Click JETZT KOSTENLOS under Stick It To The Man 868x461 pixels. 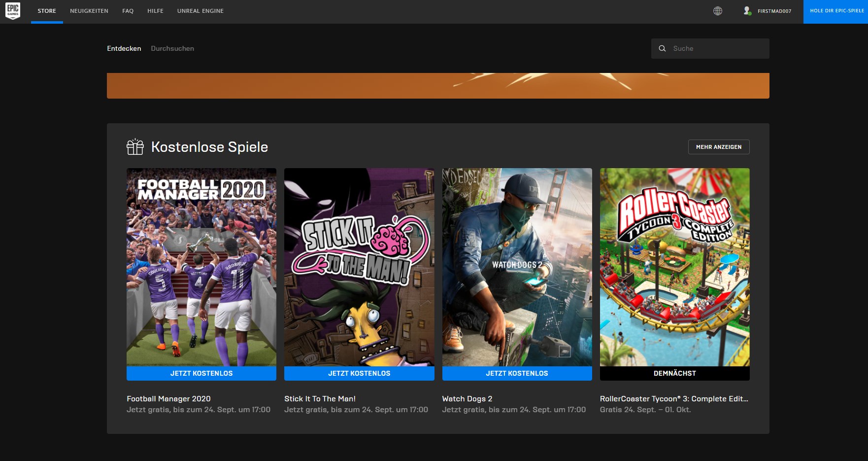pos(359,373)
